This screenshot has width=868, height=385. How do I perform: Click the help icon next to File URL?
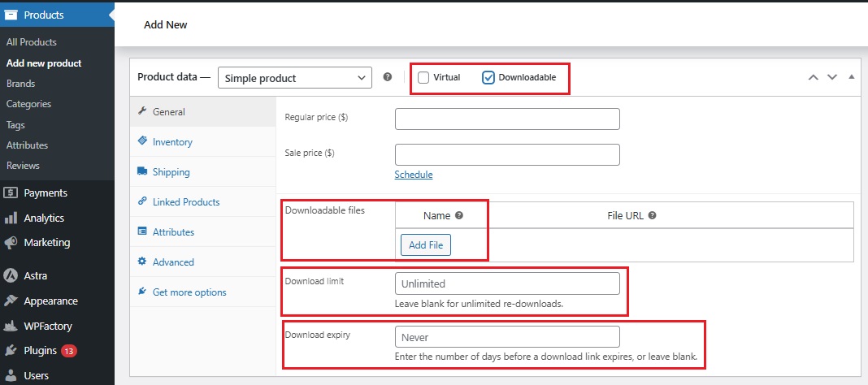[x=652, y=216]
